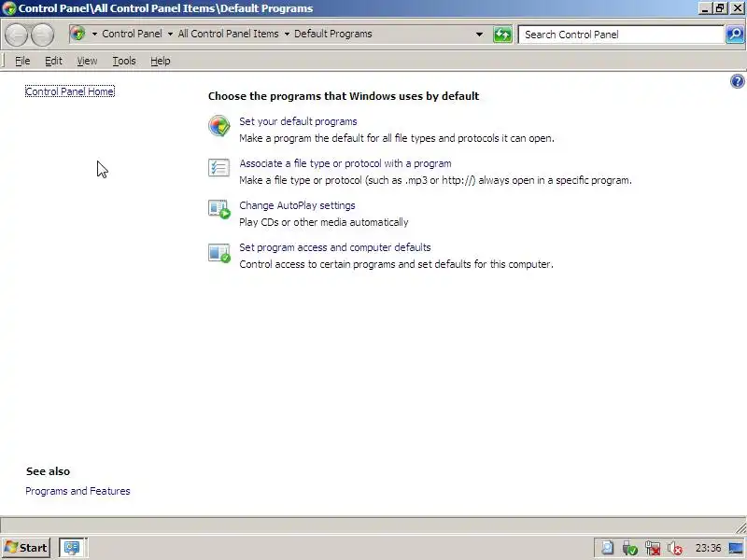Open Control Panel Home link

point(69,91)
